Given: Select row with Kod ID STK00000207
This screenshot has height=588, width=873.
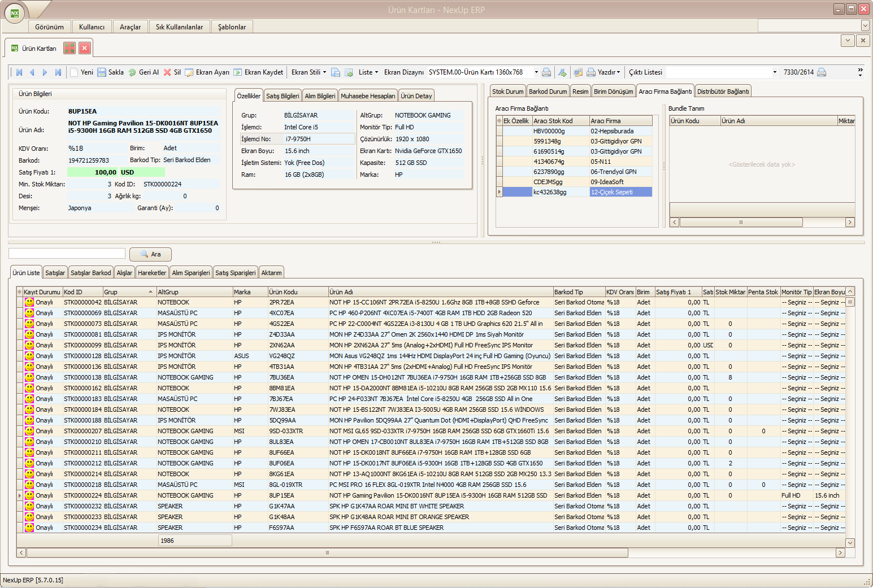Looking at the screenshot, I should click(x=432, y=431).
